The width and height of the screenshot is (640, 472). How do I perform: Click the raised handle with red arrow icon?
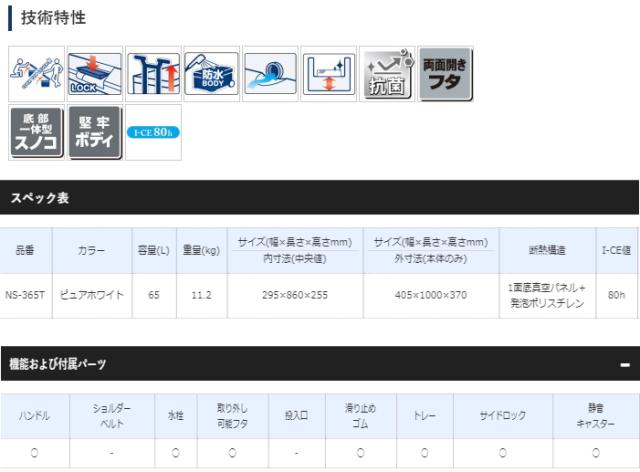pos(153,74)
